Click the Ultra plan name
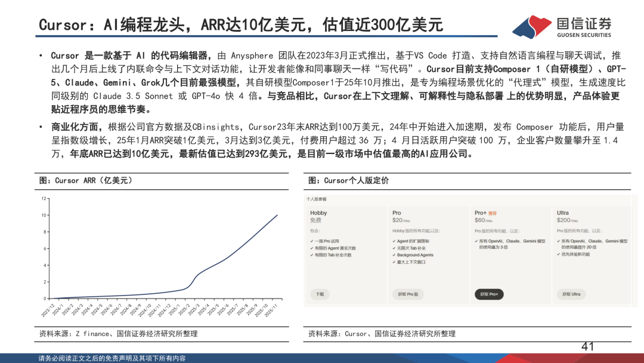Image resolution: width=644 pixels, height=363 pixels. 563,213
